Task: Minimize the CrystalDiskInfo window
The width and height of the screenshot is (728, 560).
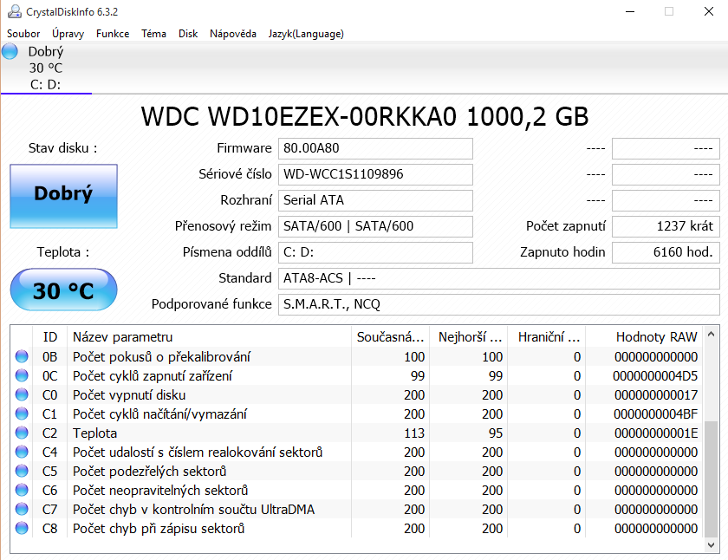Action: (x=630, y=11)
